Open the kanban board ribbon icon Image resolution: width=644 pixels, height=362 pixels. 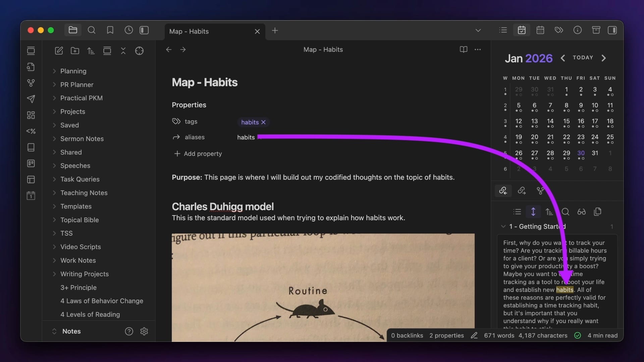tap(31, 164)
